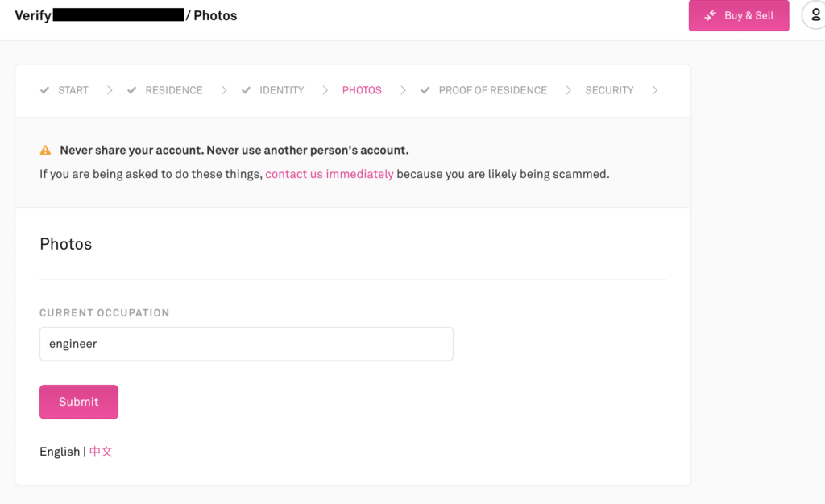Switch language to 中文

(101, 452)
